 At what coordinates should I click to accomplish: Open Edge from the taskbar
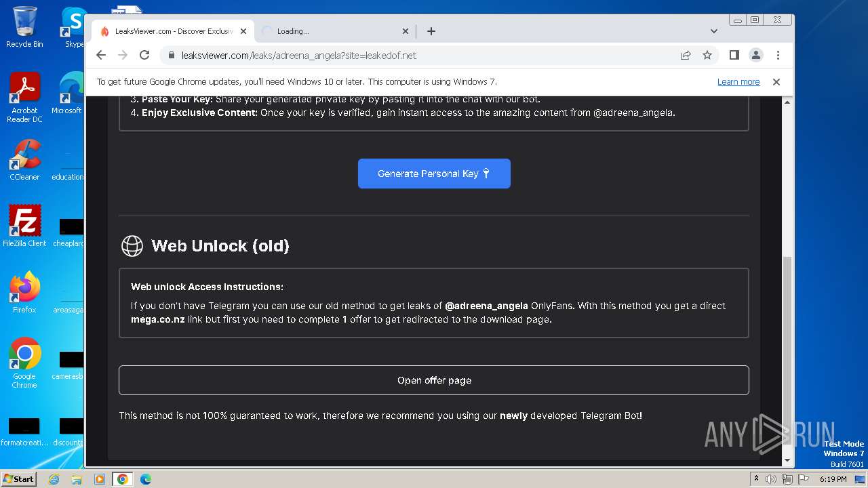pos(146,479)
